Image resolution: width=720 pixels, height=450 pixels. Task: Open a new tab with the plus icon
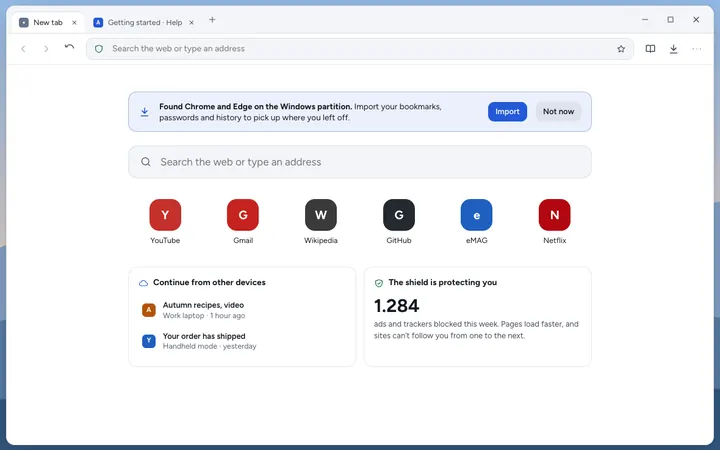coord(212,20)
